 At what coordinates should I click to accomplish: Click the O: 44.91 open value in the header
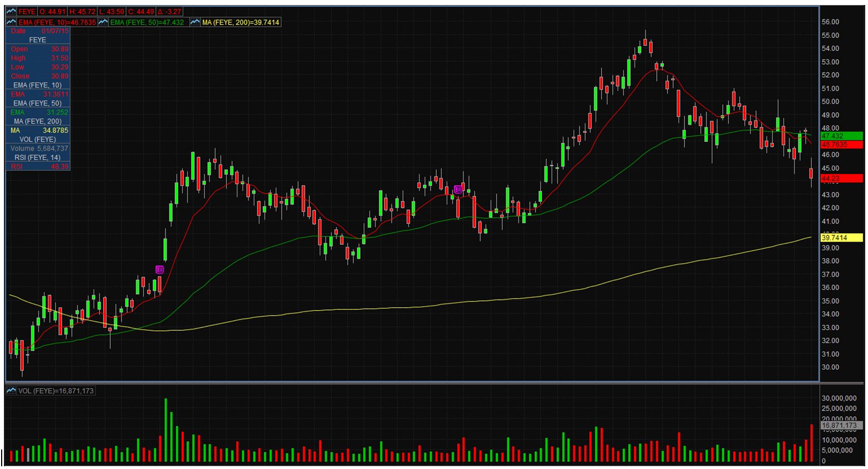53,12
